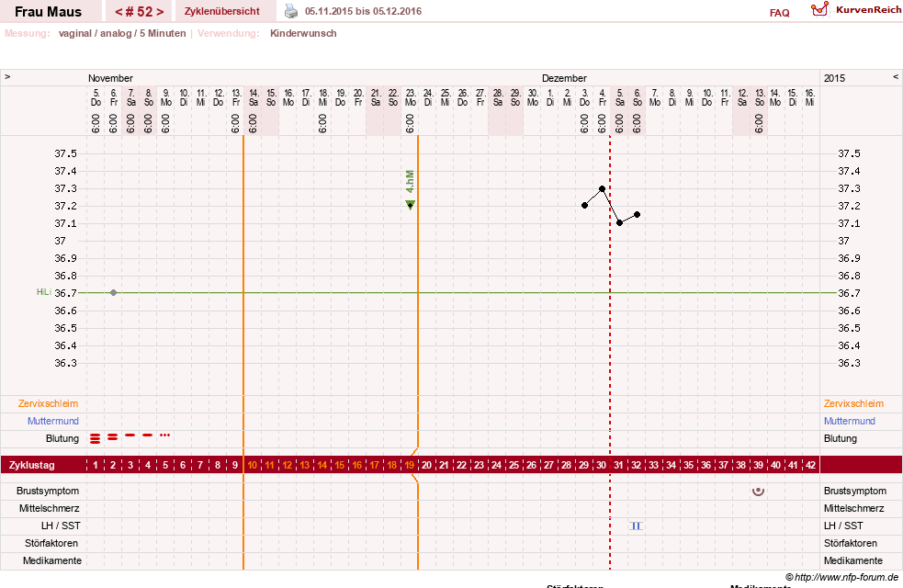Click the left Störfaktoren row label

[51, 543]
